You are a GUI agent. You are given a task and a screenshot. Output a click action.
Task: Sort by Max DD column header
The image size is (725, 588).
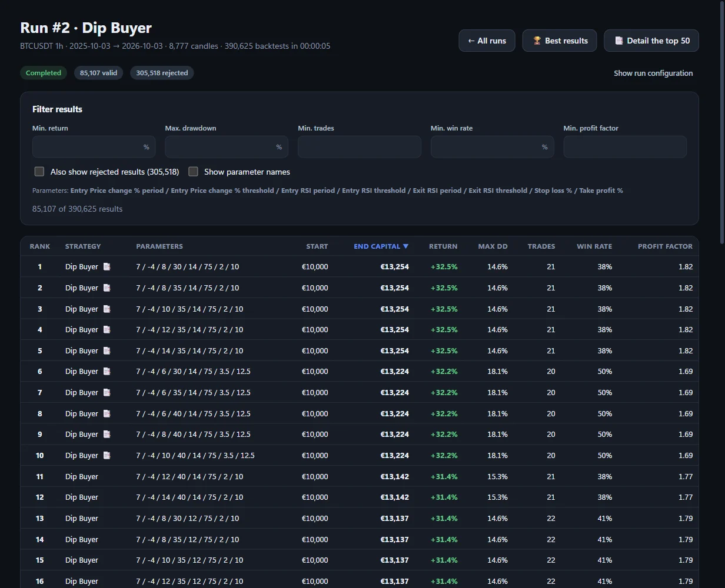click(x=493, y=246)
